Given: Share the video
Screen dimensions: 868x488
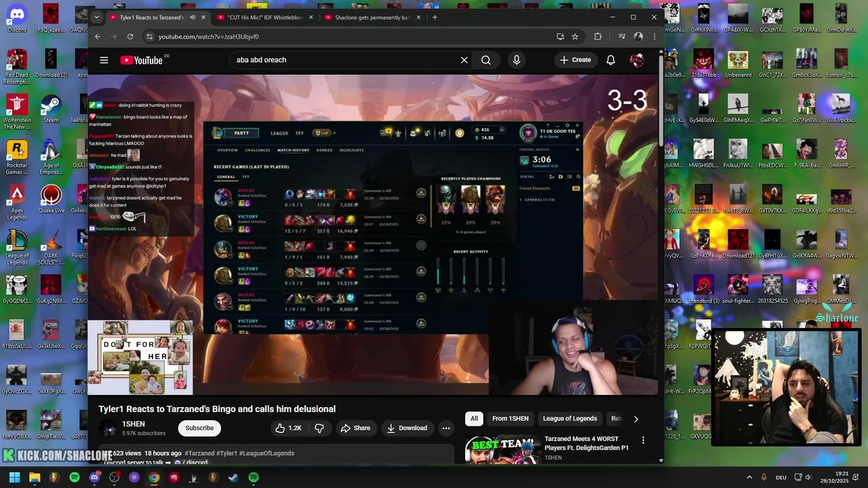Looking at the screenshot, I should click(x=355, y=428).
